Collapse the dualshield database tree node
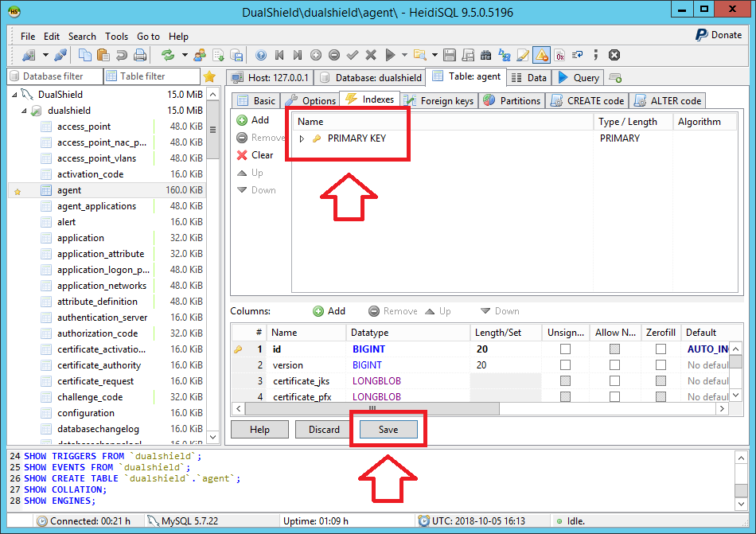The width and height of the screenshot is (756, 534). [25, 111]
